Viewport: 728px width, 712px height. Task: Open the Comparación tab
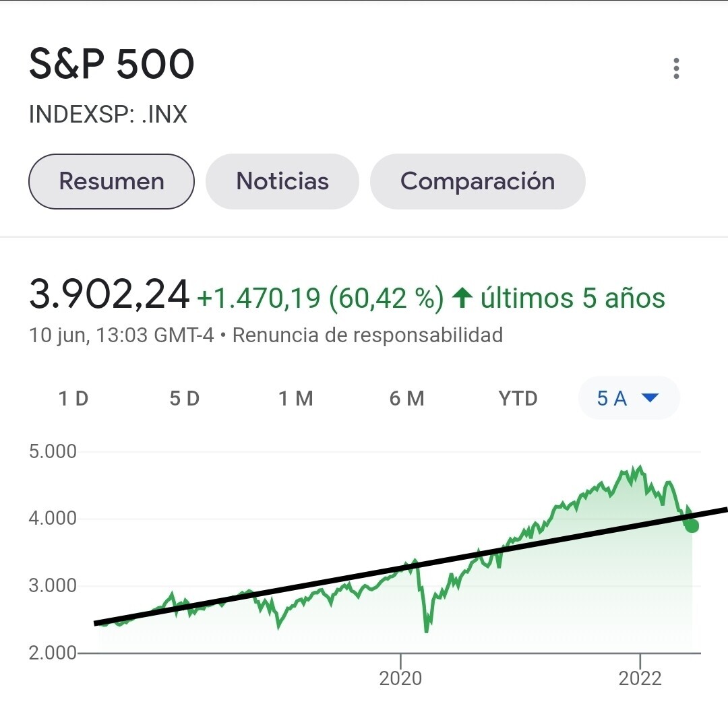tap(477, 181)
